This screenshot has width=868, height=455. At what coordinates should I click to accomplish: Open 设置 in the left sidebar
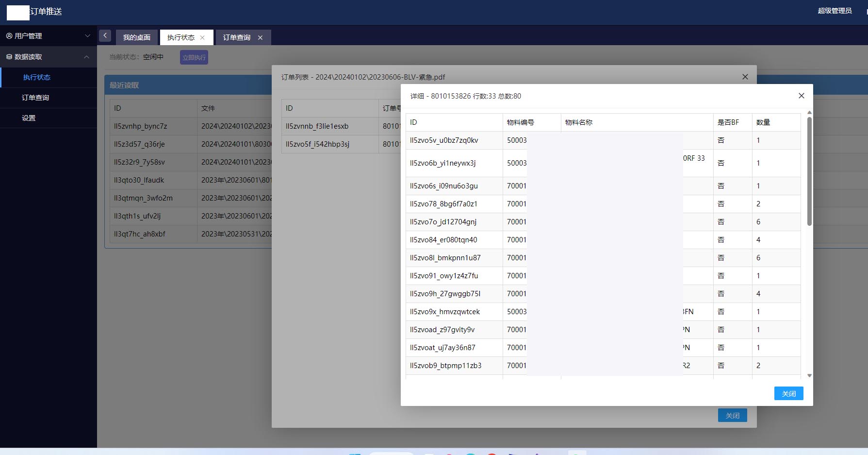[29, 118]
